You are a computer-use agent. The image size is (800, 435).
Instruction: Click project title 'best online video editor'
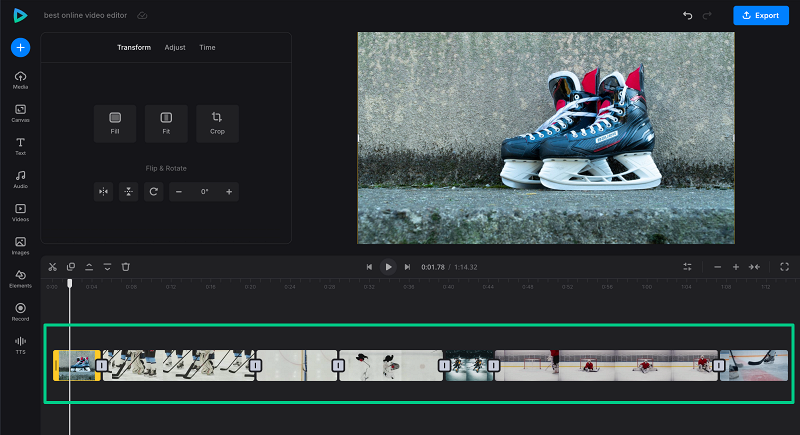pyautogui.click(x=85, y=15)
